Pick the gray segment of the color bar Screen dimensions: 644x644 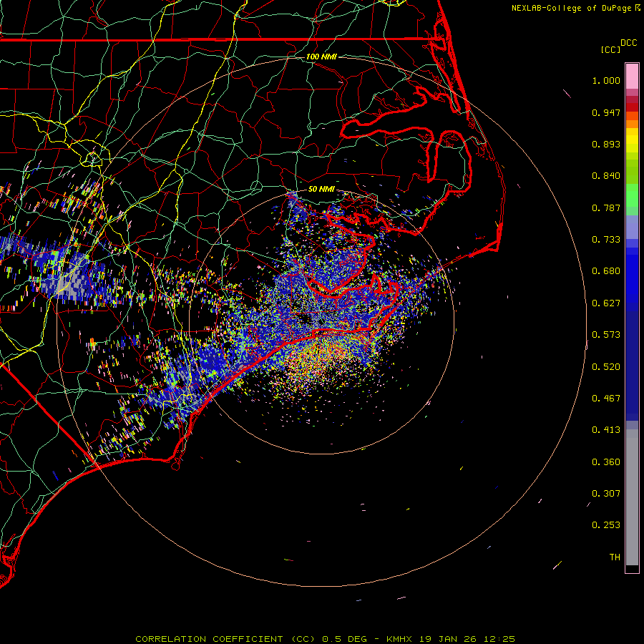[x=632, y=497]
